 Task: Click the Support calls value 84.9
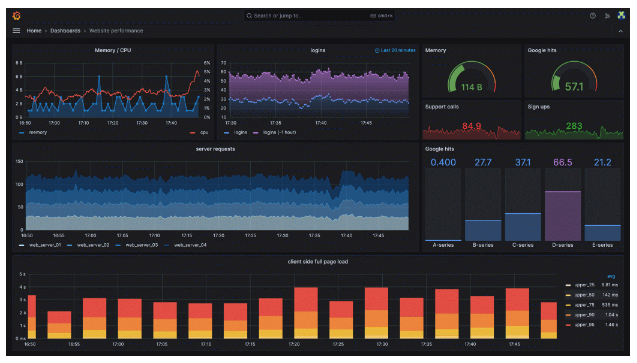coord(472,126)
